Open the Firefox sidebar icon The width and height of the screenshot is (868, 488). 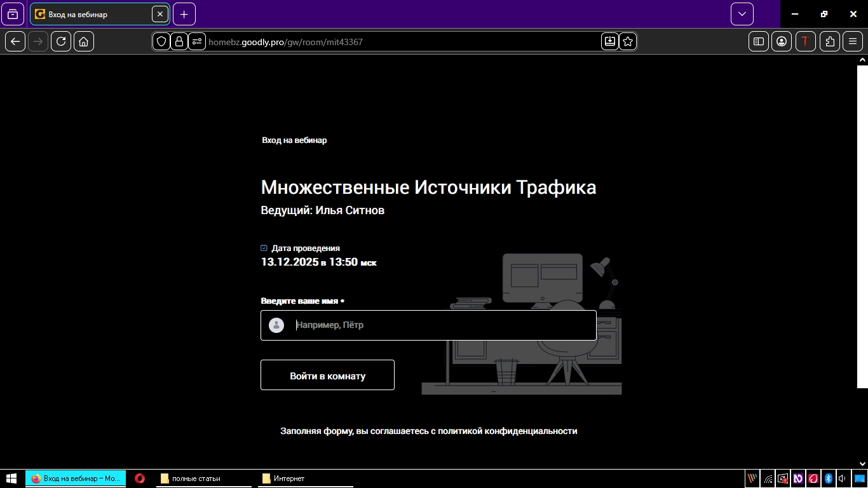tap(757, 41)
